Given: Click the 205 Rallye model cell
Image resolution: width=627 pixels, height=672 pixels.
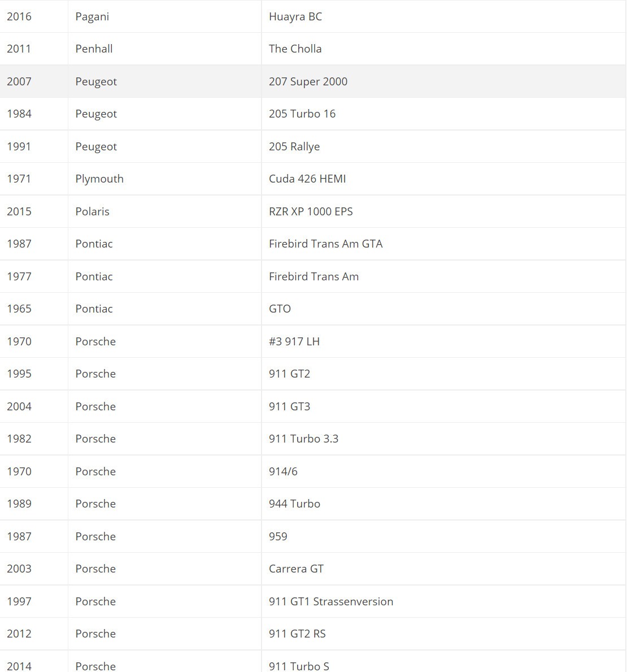Looking at the screenshot, I should pos(294,146).
